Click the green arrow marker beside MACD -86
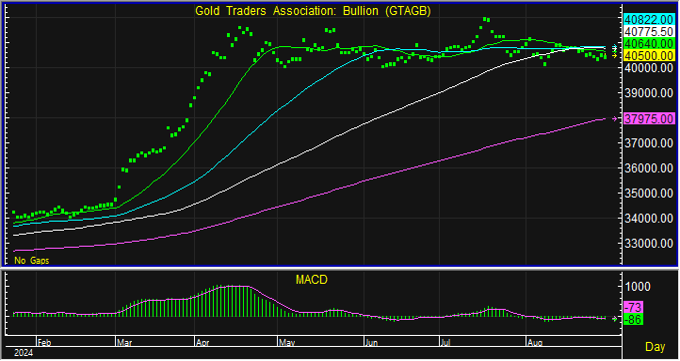The height and width of the screenshot is (361, 680). (614, 319)
